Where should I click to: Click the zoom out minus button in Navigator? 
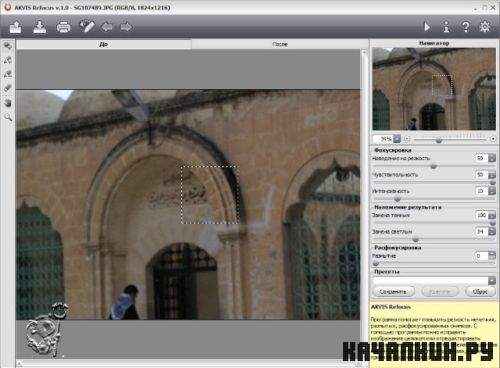click(407, 139)
